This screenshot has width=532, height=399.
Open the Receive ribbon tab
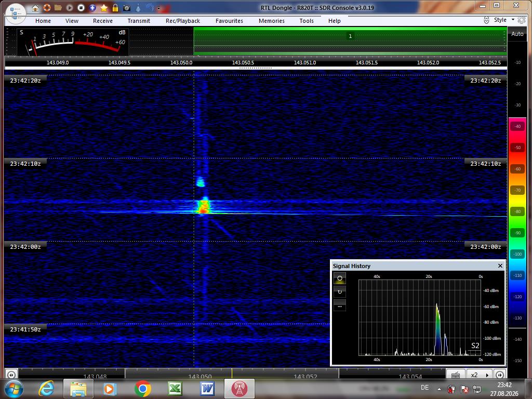[x=103, y=21]
